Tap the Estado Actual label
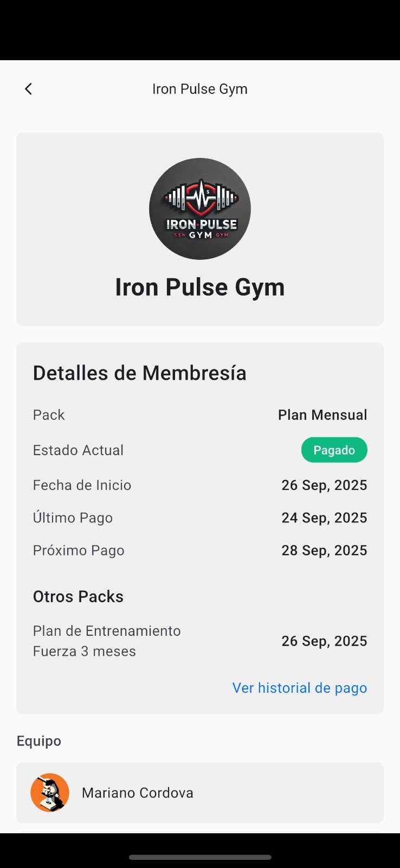The height and width of the screenshot is (868, 400). tap(78, 450)
